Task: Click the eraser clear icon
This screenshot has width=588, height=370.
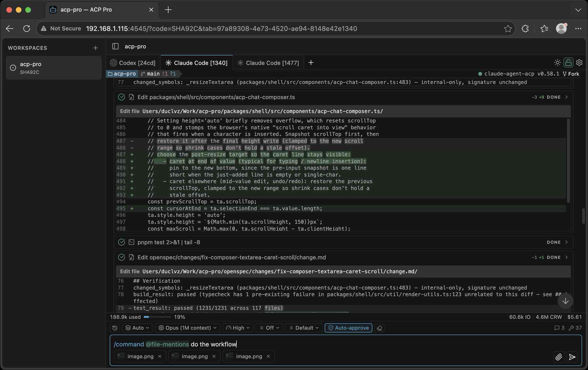Action: (x=379, y=328)
